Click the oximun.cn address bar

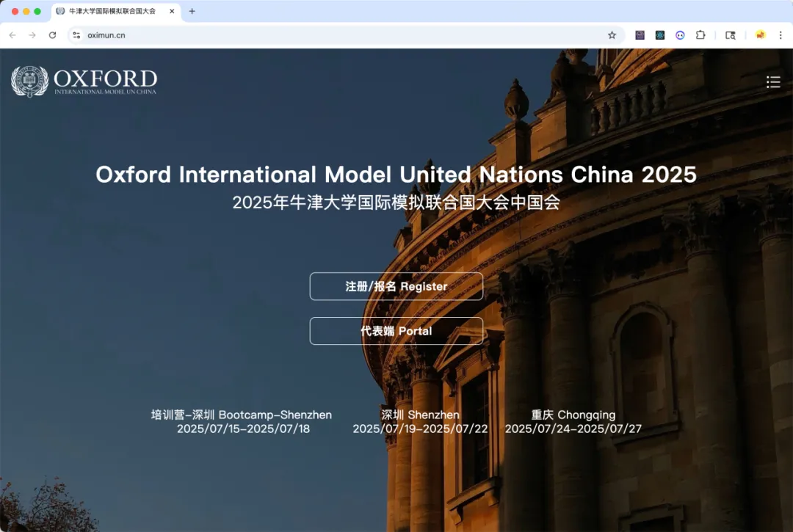[330, 35]
